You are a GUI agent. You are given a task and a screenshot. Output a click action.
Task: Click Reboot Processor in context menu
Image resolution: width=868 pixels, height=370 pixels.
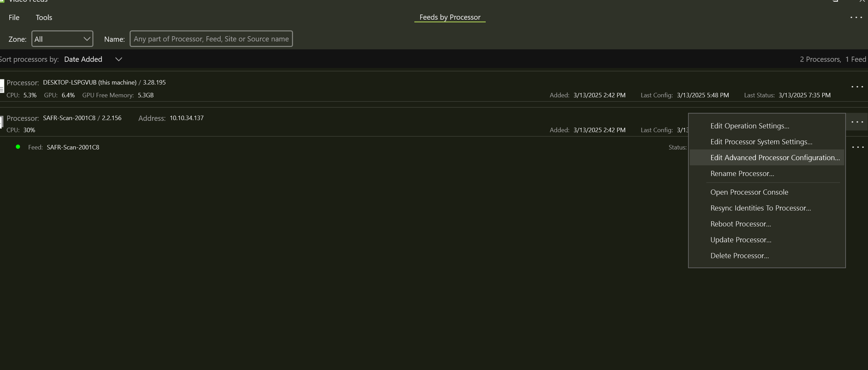[x=740, y=224]
